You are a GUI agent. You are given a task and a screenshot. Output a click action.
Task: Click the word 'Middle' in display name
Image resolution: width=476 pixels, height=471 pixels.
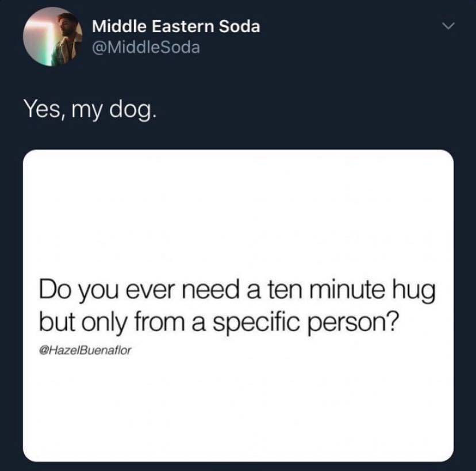(120, 26)
